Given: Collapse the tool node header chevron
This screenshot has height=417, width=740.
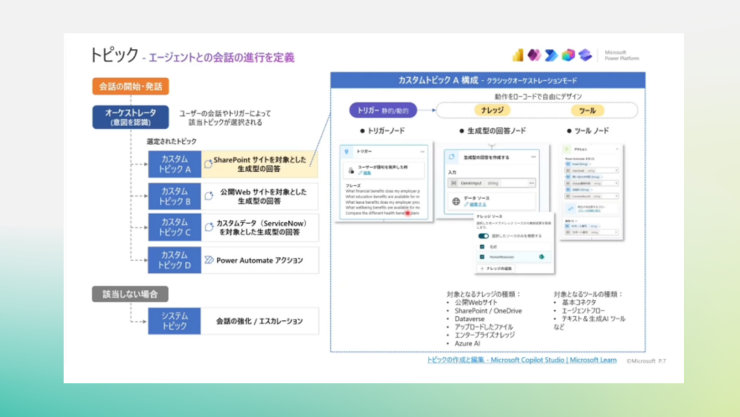Looking at the screenshot, I should point(617,149).
